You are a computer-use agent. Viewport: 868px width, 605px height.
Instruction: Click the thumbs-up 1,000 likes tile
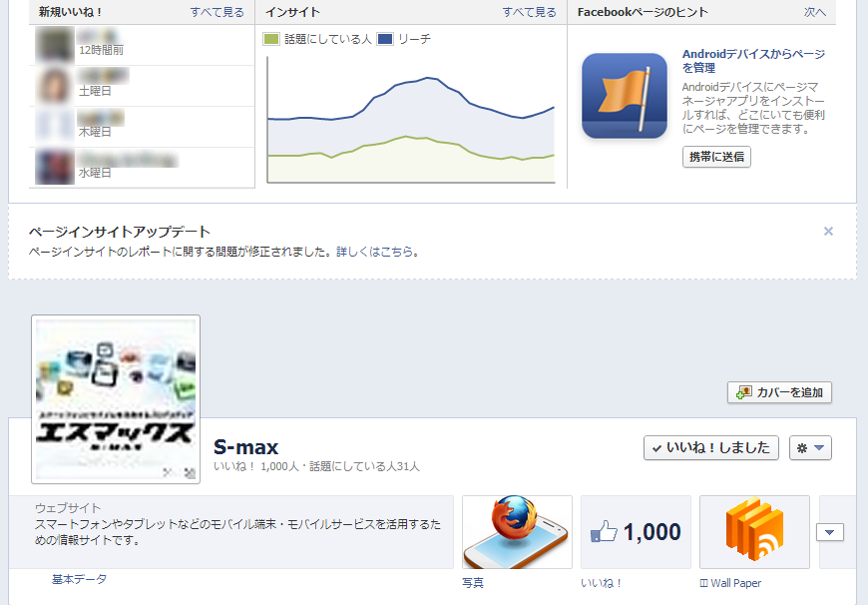click(x=637, y=532)
